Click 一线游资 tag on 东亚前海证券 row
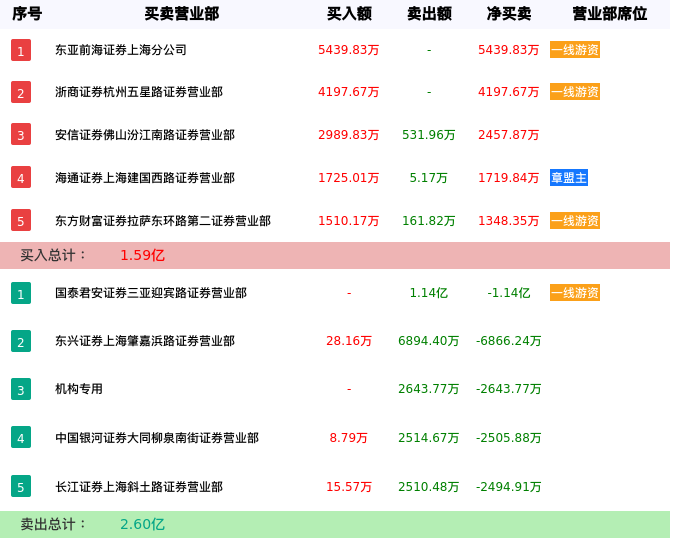676x540 pixels. point(575,50)
